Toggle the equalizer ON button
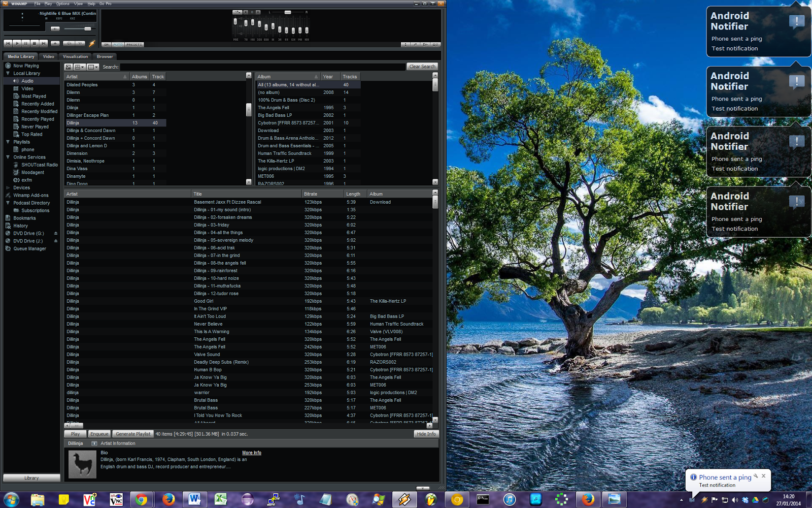 pyautogui.click(x=106, y=45)
